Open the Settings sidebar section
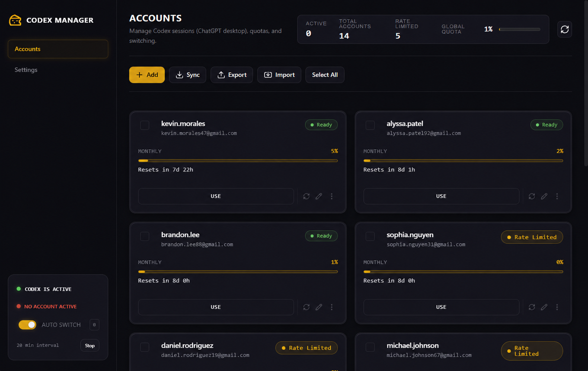 tap(58, 70)
